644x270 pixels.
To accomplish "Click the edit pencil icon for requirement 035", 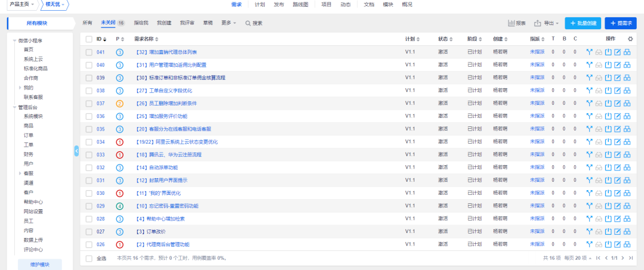I will click(x=617, y=129).
